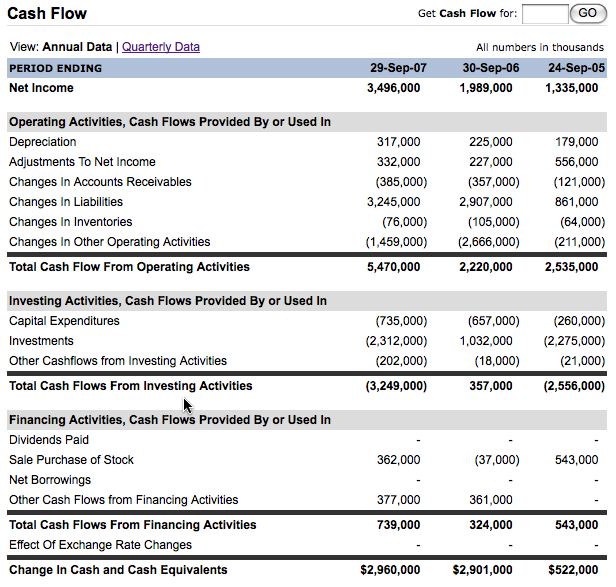This screenshot has height=587, width=616.
Task: Click the 30-Sep-06 period column header
Action: pyautogui.click(x=491, y=68)
